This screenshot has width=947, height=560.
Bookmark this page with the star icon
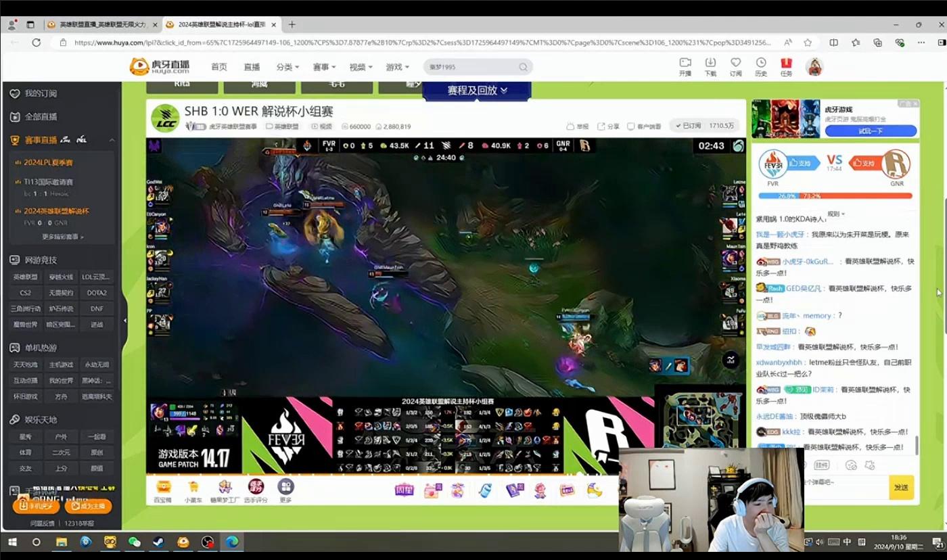[x=808, y=42]
